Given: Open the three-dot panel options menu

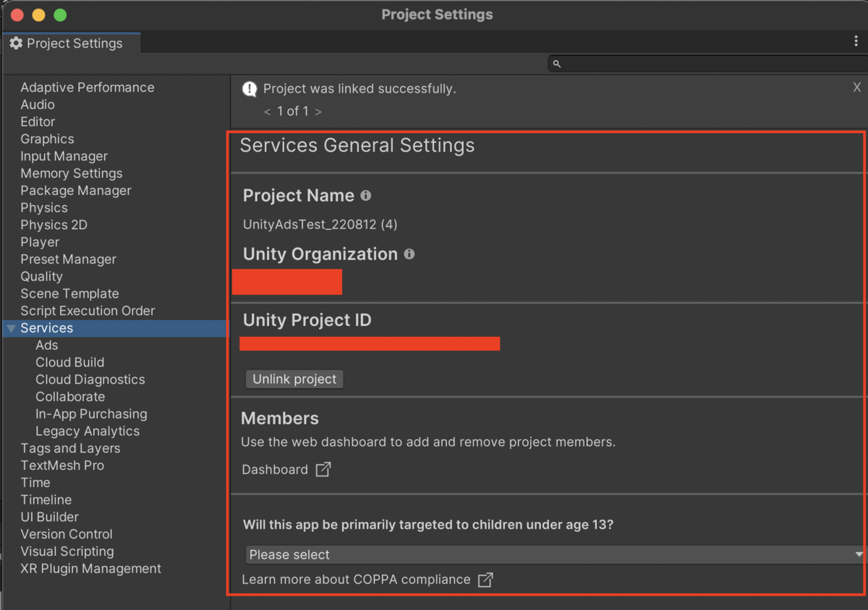Looking at the screenshot, I should tap(856, 42).
